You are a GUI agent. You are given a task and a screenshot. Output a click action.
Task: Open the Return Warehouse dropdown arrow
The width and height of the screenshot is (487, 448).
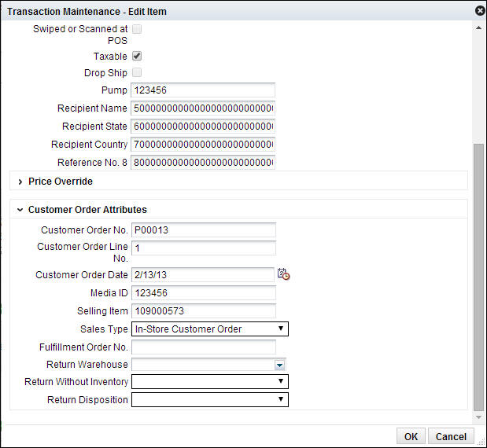[279, 365]
